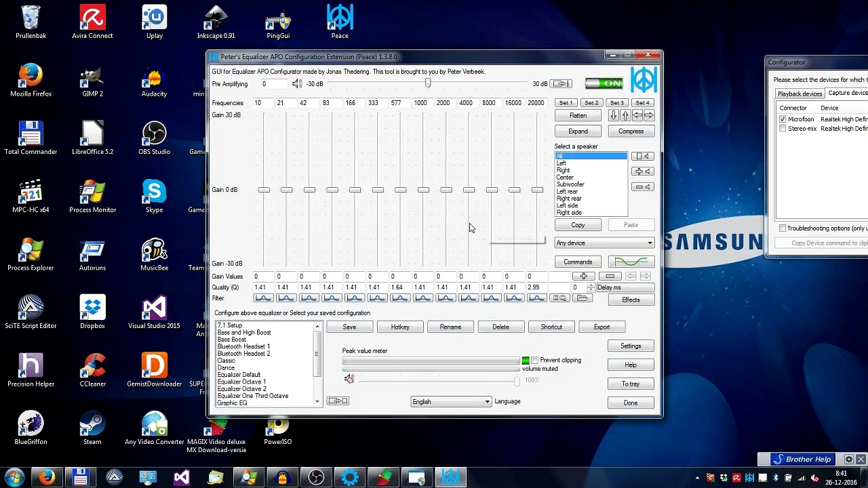Screen dimensions: 868x488
Task: Uncheck the Microfoon device checkbox
Action: click(x=783, y=119)
